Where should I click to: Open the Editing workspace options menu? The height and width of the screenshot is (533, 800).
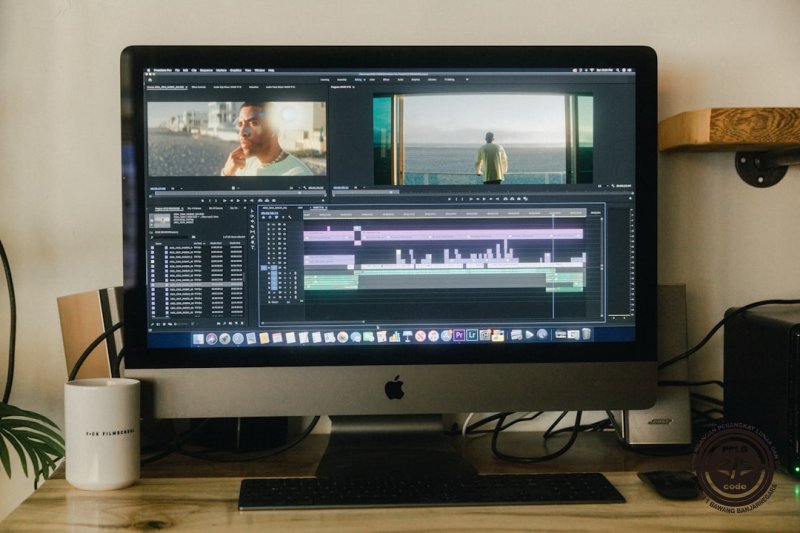coord(364,80)
